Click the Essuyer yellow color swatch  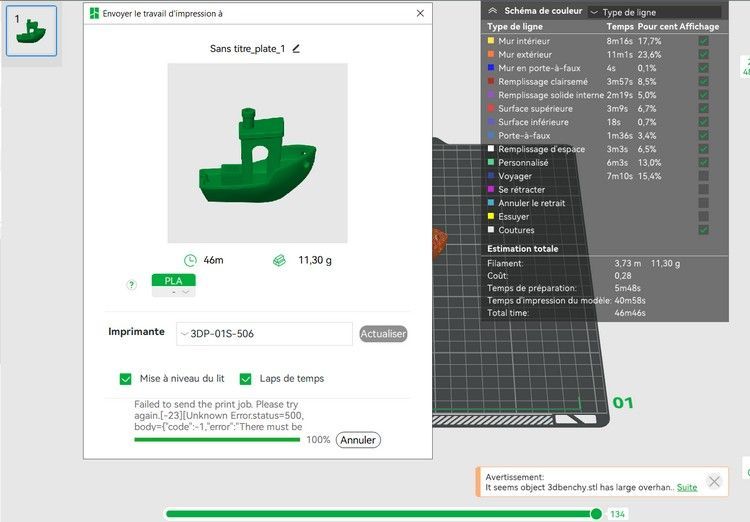pyautogui.click(x=491, y=216)
